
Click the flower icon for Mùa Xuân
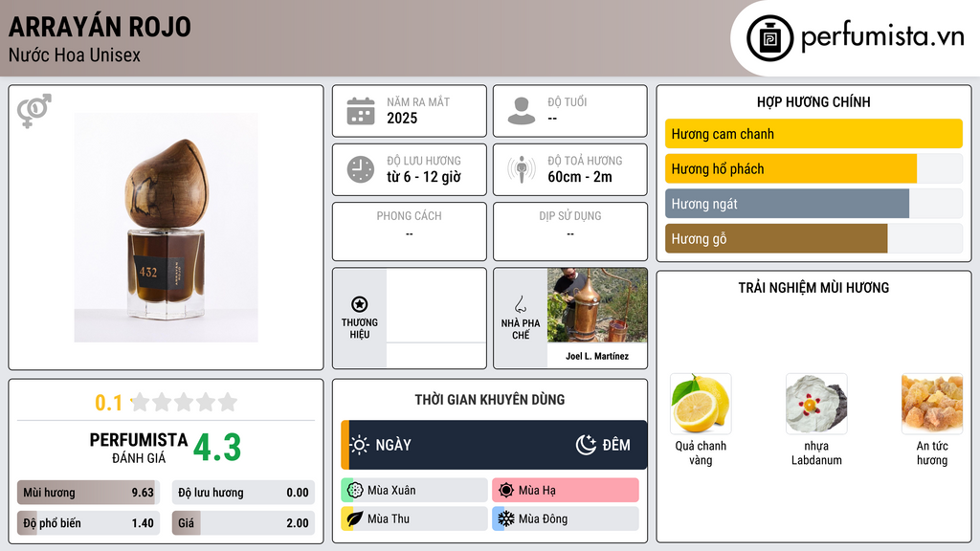(355, 491)
